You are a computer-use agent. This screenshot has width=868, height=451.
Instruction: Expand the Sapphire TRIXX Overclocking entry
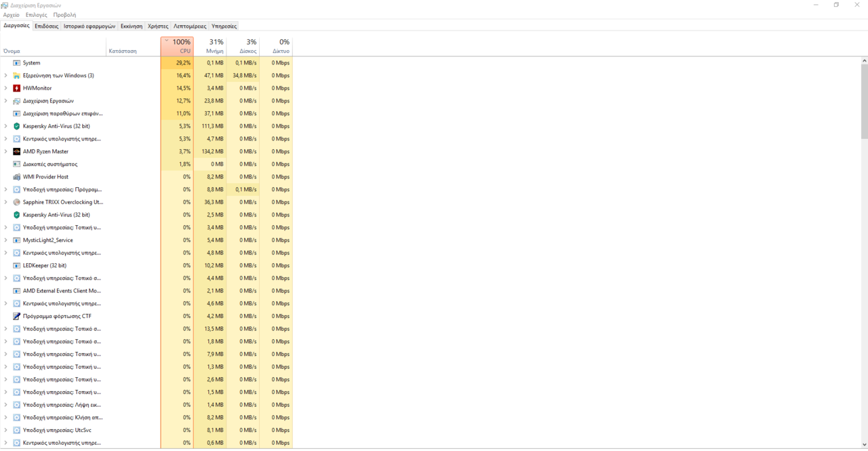tap(5, 202)
